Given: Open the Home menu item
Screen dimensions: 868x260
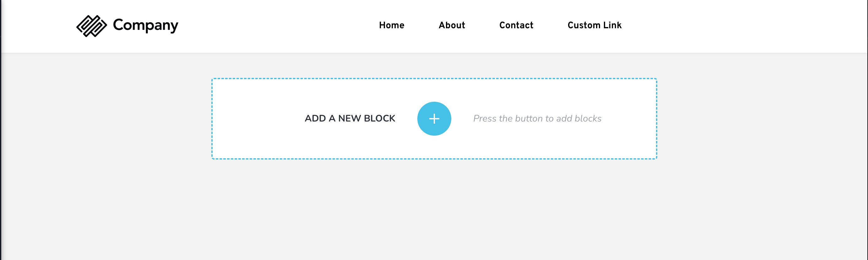Looking at the screenshot, I should coord(391,25).
